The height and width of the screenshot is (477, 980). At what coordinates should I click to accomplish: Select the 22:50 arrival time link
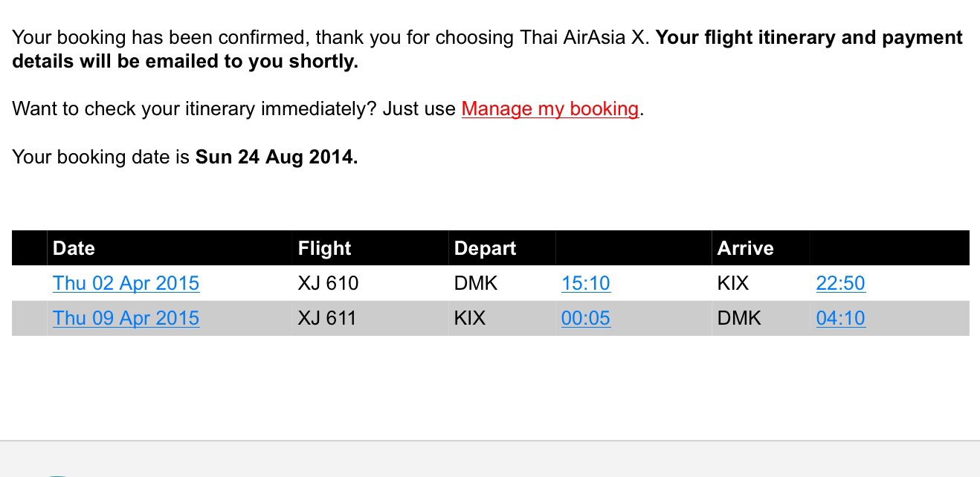tap(840, 283)
